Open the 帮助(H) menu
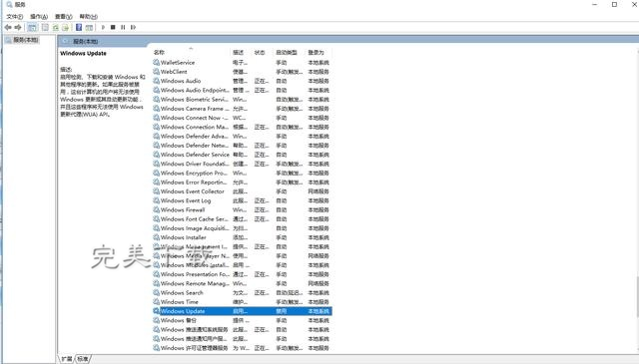 click(x=89, y=17)
